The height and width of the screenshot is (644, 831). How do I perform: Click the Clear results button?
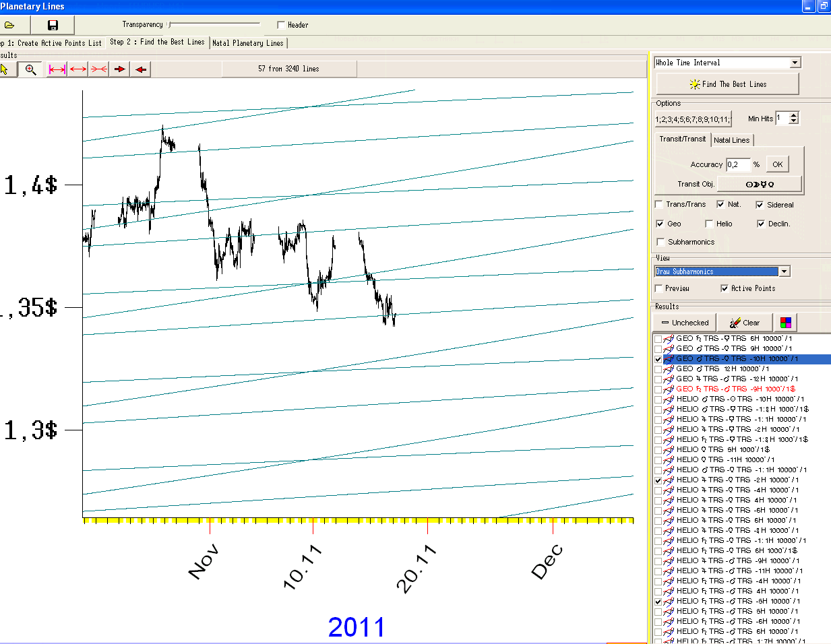[x=745, y=323]
